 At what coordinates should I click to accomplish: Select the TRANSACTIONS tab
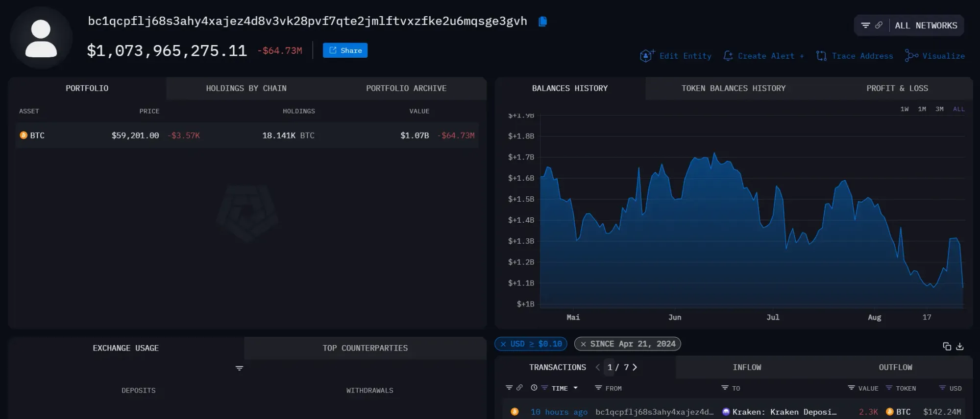[x=558, y=367]
